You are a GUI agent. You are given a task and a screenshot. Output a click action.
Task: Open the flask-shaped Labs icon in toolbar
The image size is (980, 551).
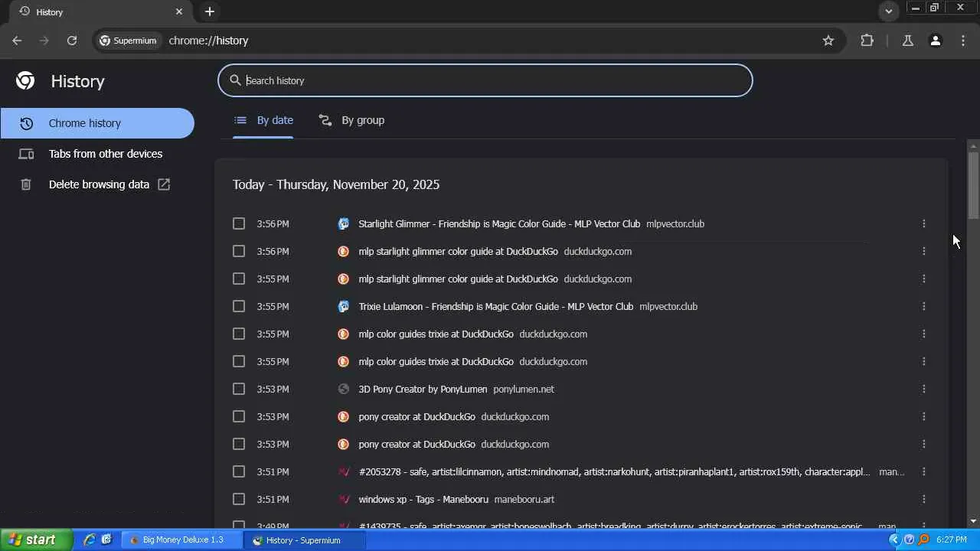(x=908, y=41)
